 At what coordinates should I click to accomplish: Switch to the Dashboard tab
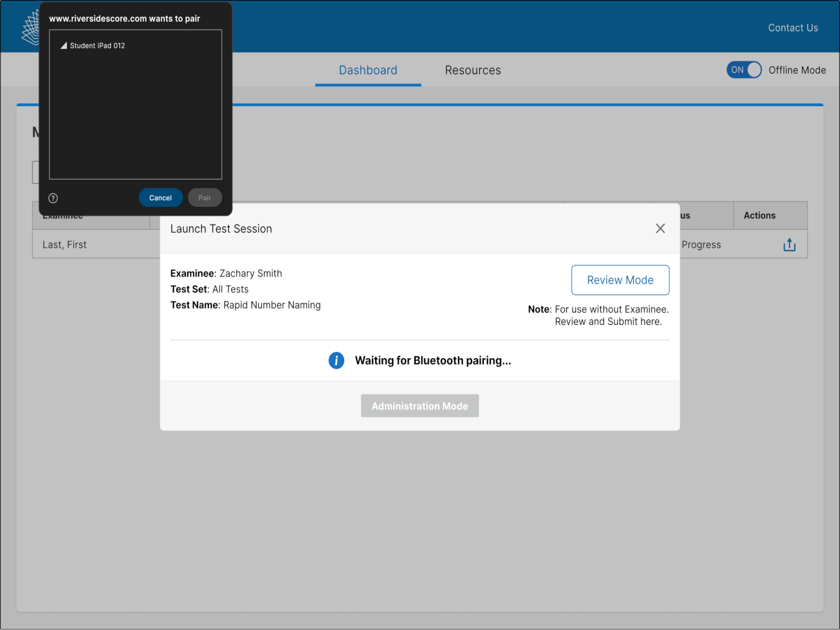368,70
